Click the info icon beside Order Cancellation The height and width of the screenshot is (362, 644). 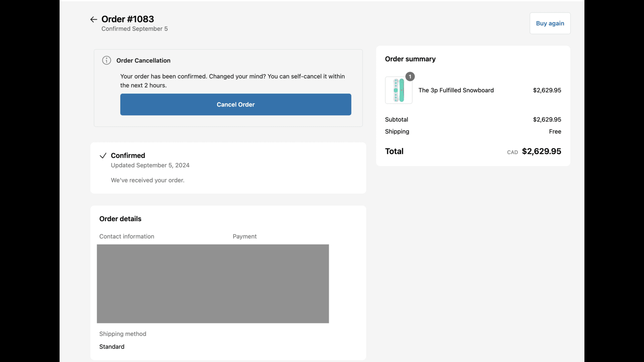point(106,60)
